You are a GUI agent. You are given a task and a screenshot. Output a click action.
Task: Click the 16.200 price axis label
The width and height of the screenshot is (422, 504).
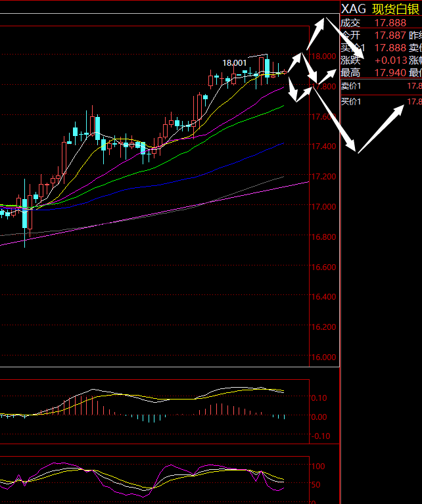323,327
